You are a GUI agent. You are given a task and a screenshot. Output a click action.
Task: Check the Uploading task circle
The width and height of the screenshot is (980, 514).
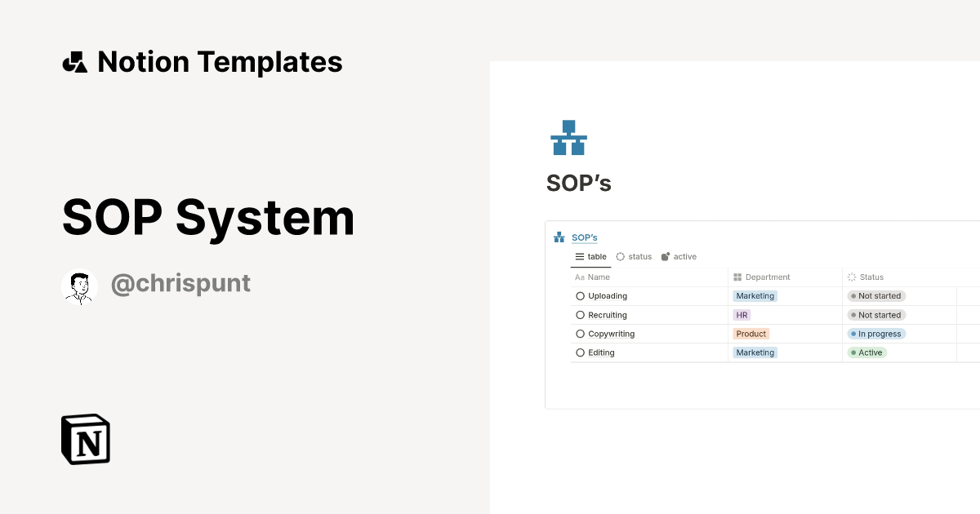[x=579, y=295]
